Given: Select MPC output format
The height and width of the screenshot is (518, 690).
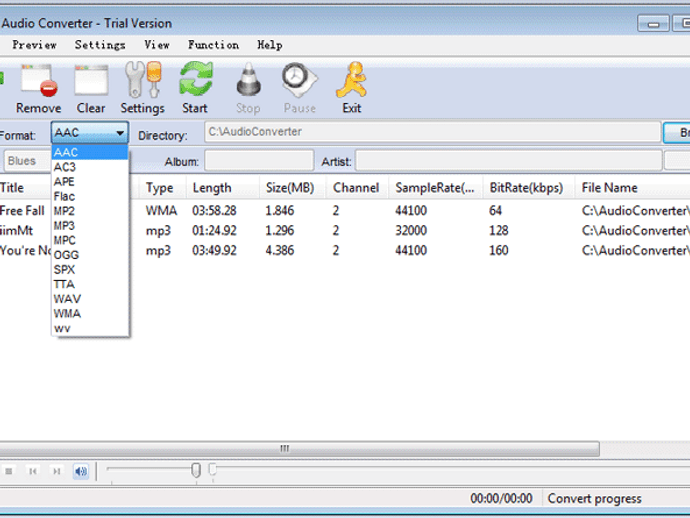Looking at the screenshot, I should click(90, 240).
